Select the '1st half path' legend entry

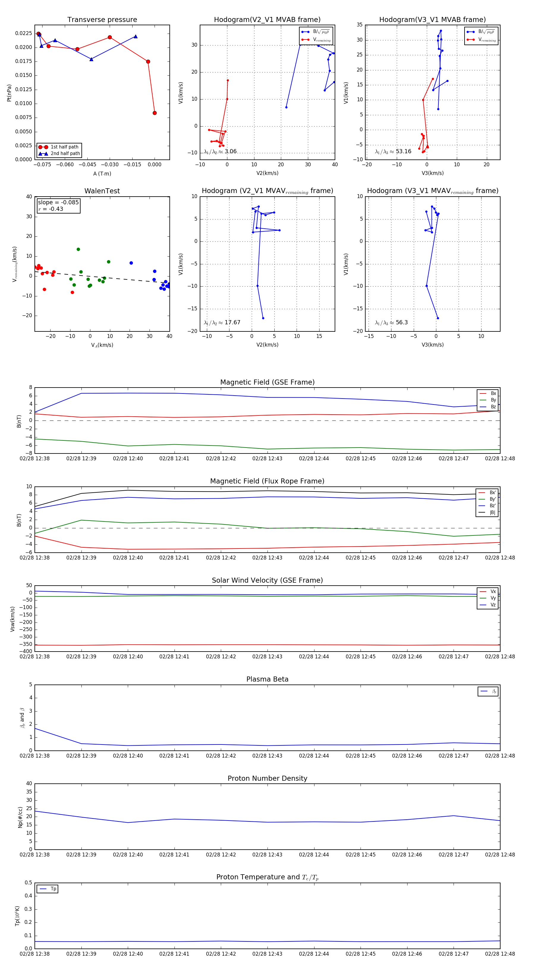59,147
